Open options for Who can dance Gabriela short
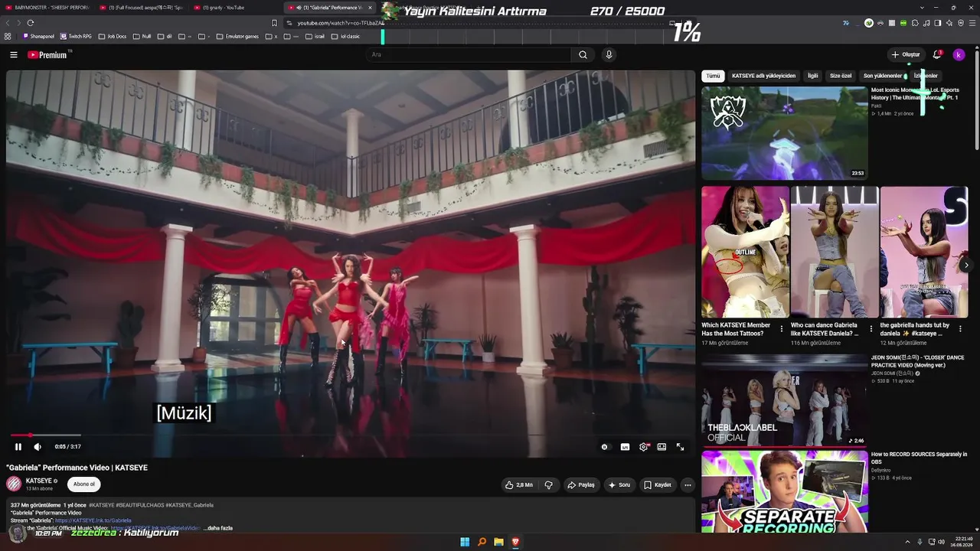Screen dimensions: 980x551 click(x=871, y=329)
